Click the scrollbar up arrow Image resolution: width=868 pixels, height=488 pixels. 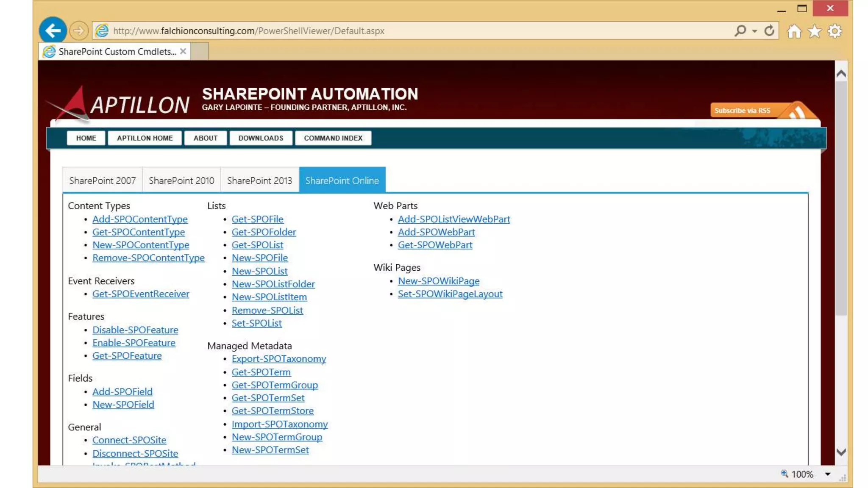click(x=841, y=74)
